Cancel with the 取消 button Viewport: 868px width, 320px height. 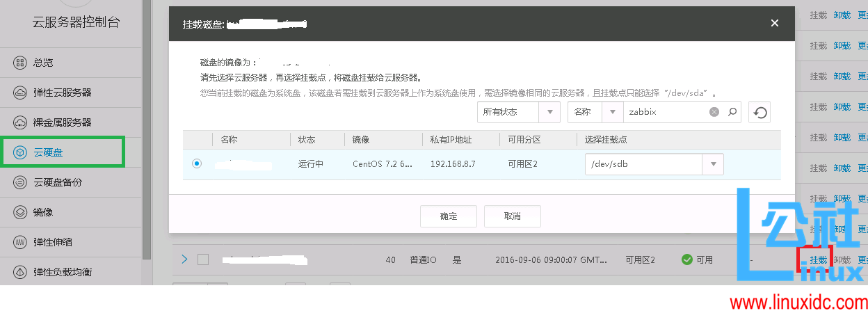513,216
